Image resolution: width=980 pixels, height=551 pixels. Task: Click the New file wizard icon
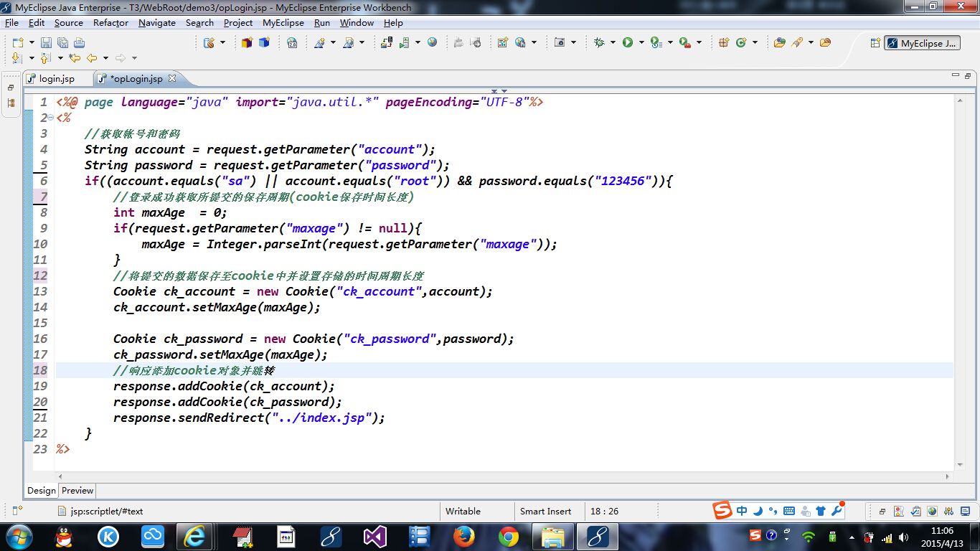click(17, 43)
